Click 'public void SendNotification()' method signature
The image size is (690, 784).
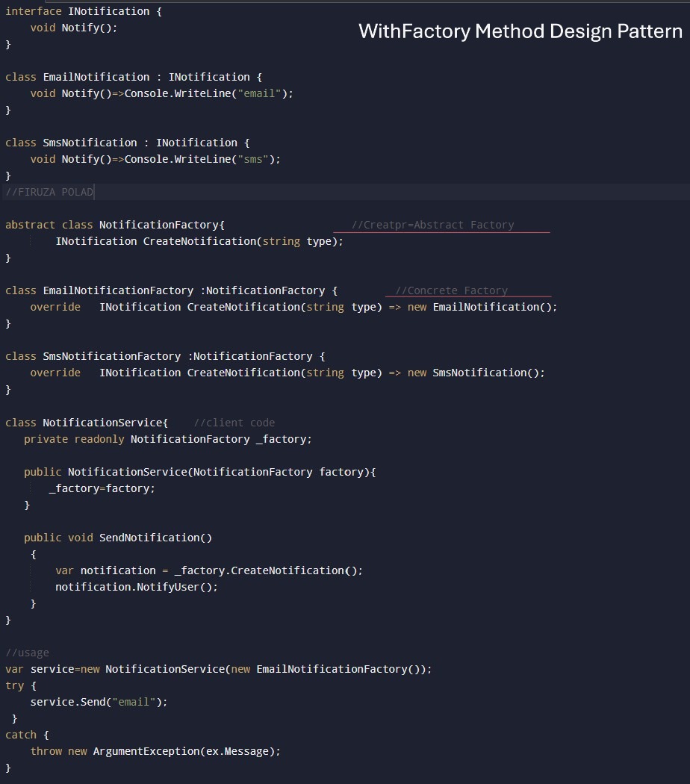click(118, 538)
